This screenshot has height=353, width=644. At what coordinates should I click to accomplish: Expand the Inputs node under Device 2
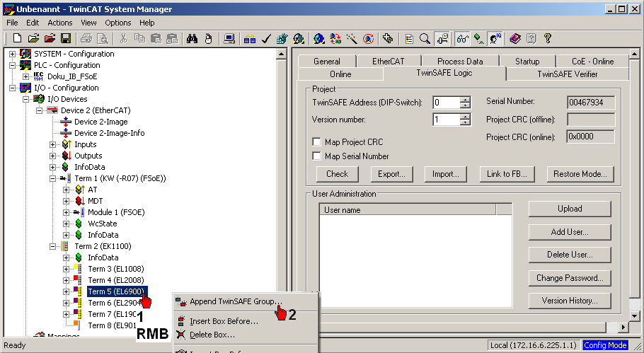point(52,144)
